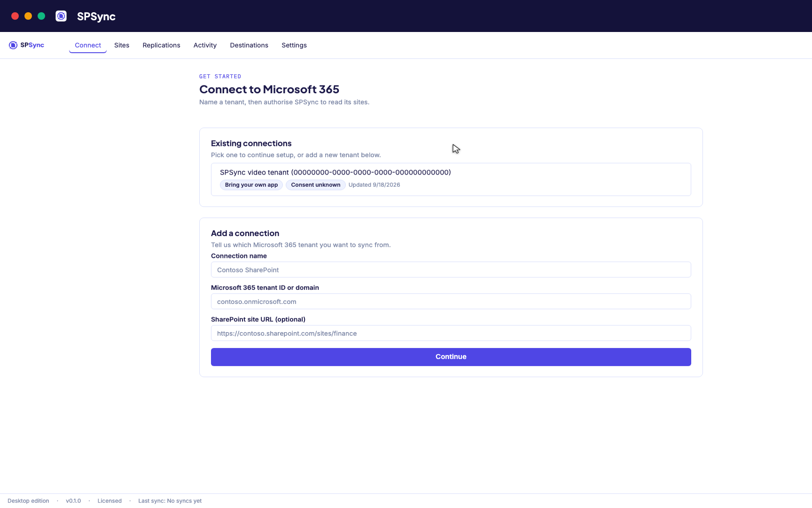
Task: Click the SPSync logo in navigation bar
Action: pyautogui.click(x=26, y=45)
